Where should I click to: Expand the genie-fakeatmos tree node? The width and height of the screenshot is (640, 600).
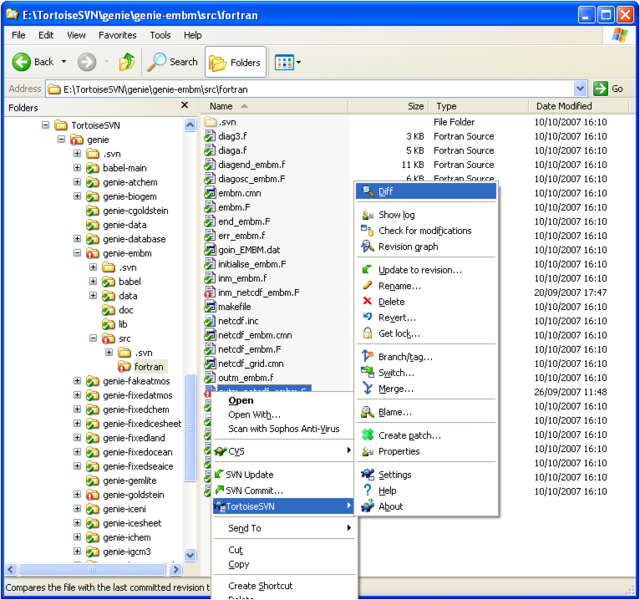[77, 381]
